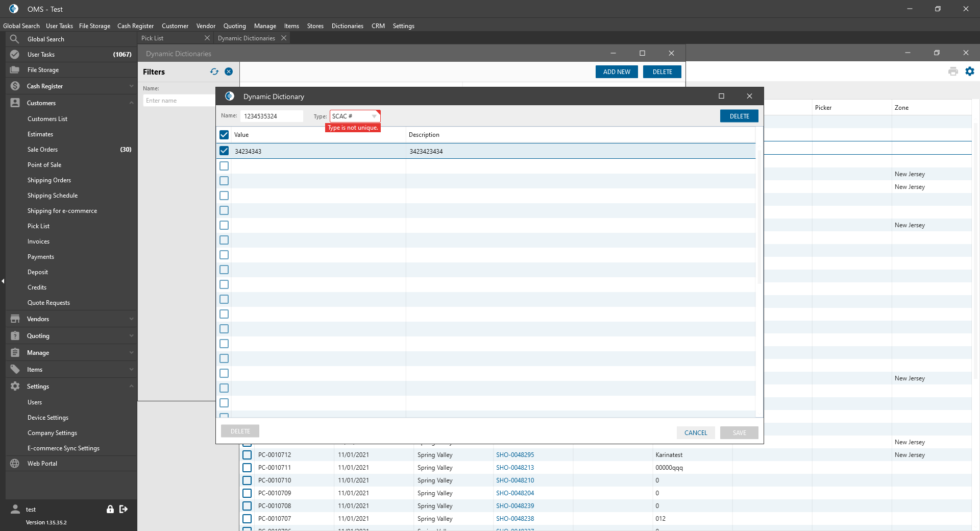Maximize the Dynamic Dictionary dialog
The height and width of the screenshot is (531, 980).
pos(721,96)
